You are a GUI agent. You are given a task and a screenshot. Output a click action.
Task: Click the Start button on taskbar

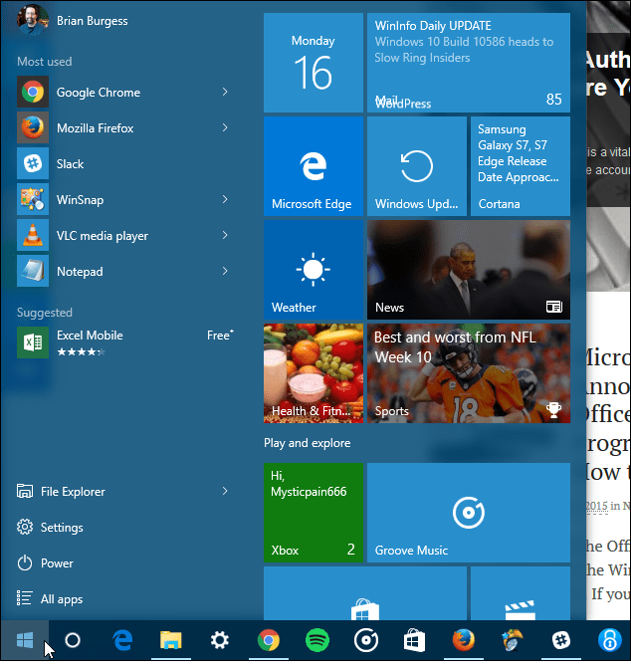(25, 640)
